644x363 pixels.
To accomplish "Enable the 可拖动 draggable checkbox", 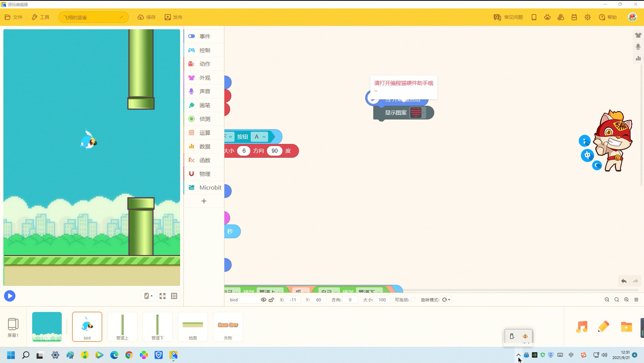I will (x=413, y=300).
